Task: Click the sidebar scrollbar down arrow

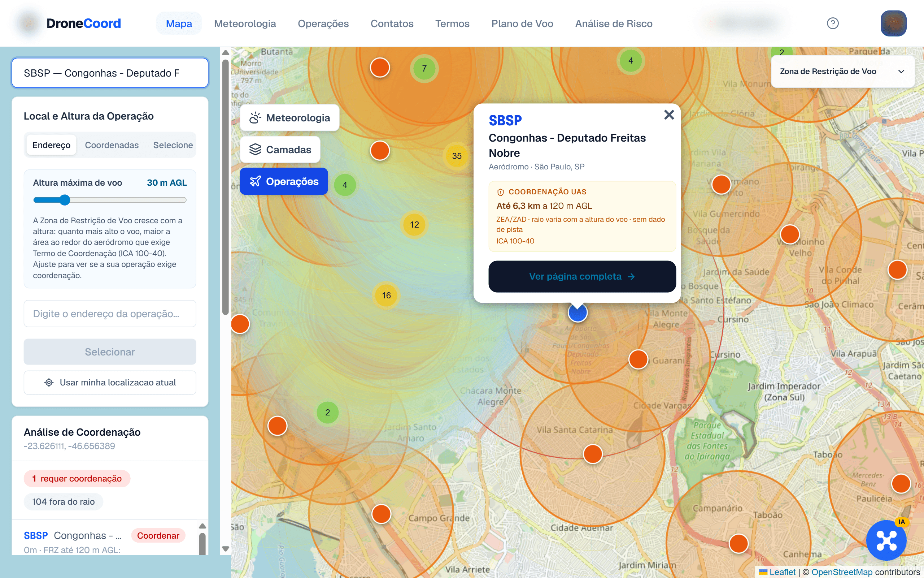Action: point(225,549)
